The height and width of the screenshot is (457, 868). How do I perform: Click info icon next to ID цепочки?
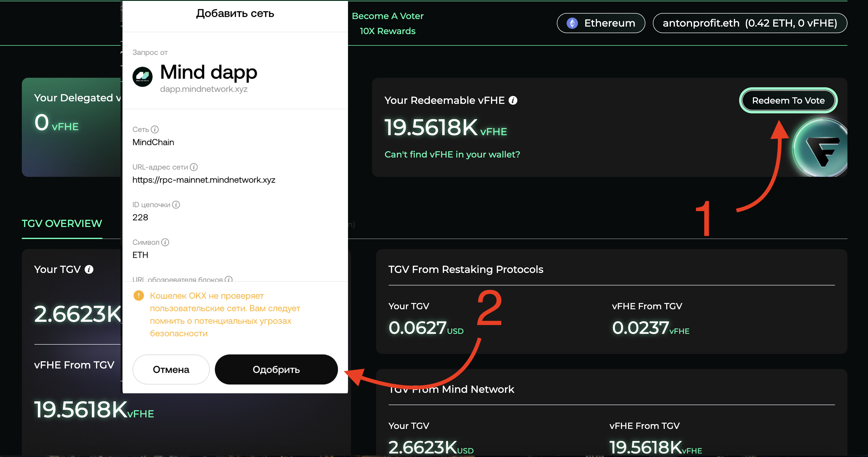coord(176,205)
